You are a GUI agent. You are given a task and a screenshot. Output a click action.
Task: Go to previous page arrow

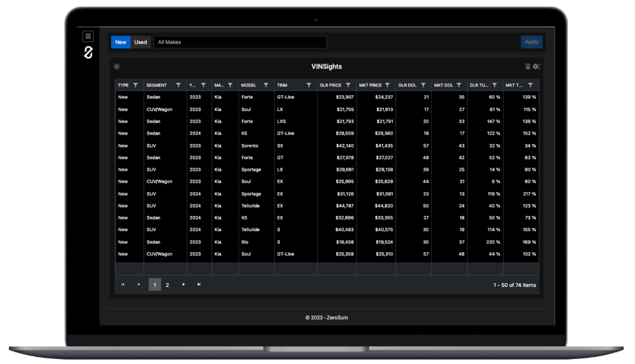[x=139, y=285]
